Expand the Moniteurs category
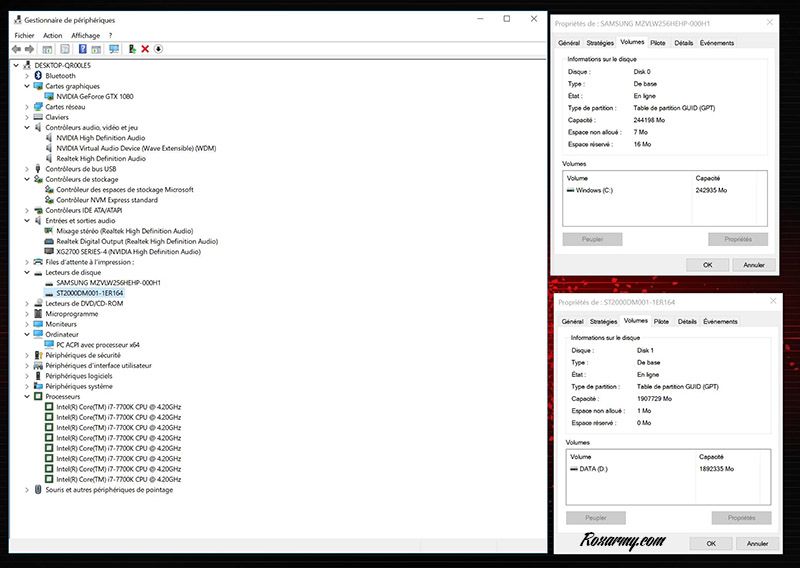The image size is (800, 568). click(x=26, y=324)
